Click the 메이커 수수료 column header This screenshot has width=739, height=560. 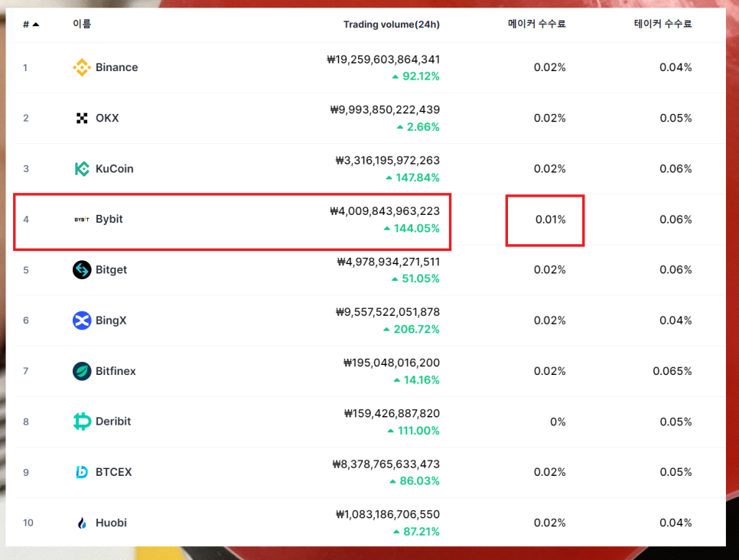(x=536, y=24)
